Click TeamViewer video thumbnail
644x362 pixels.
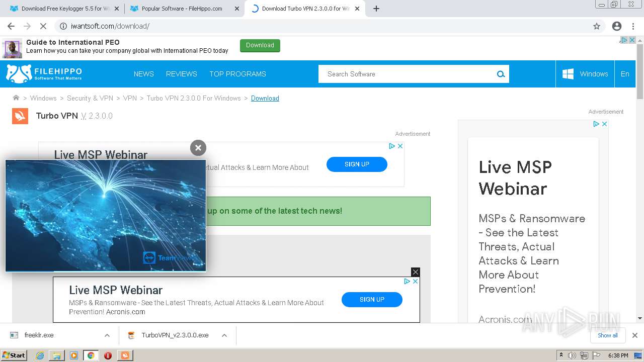pyautogui.click(x=106, y=216)
